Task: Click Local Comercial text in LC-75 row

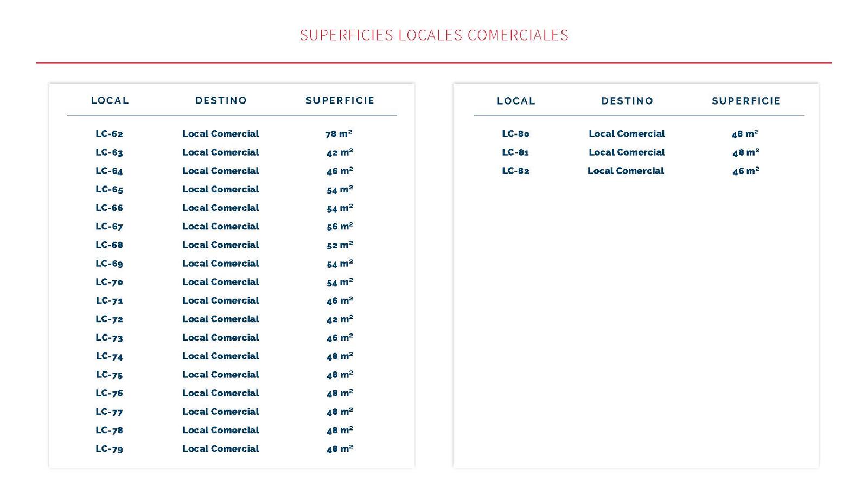Action: (x=221, y=375)
